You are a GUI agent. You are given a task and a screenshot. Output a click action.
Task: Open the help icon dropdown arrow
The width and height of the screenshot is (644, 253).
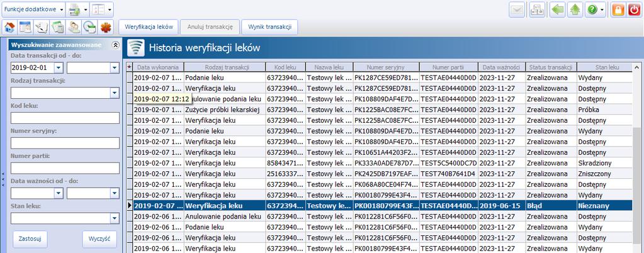[x=602, y=10]
